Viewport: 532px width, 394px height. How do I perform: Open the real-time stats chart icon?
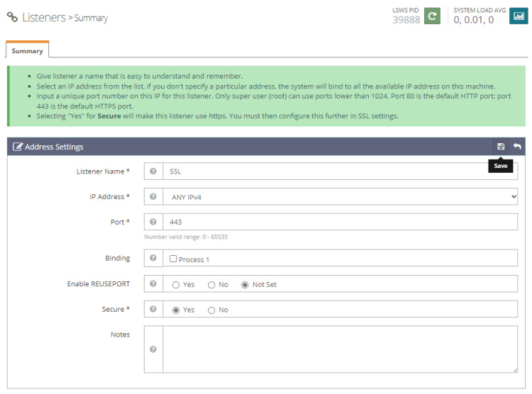click(x=519, y=16)
